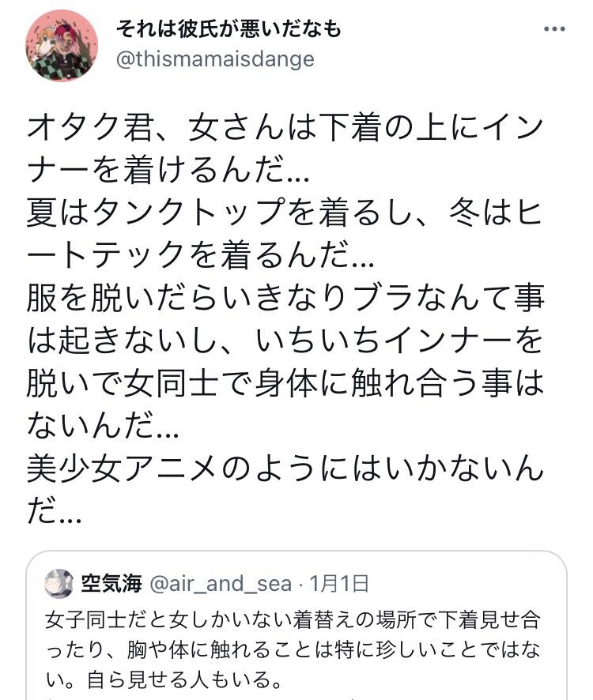The height and width of the screenshot is (700, 593).
Task: Select the line starting 夏はタンクトップを着るし
Action: [x=285, y=213]
